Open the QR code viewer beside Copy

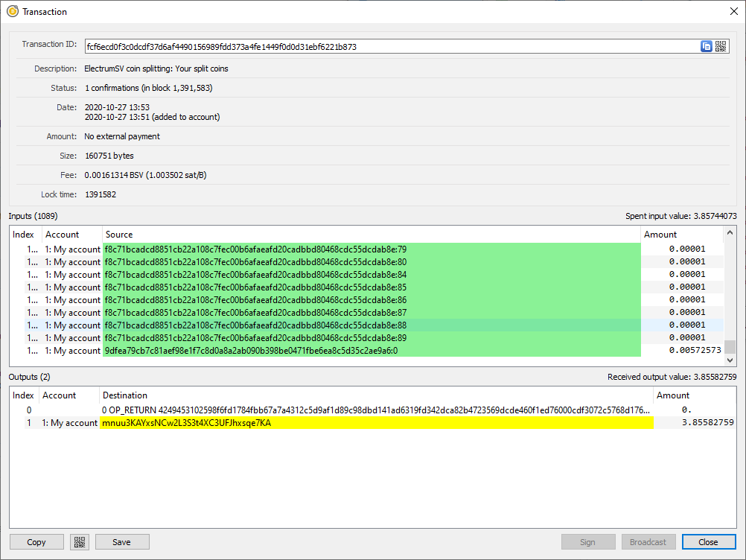tap(80, 541)
